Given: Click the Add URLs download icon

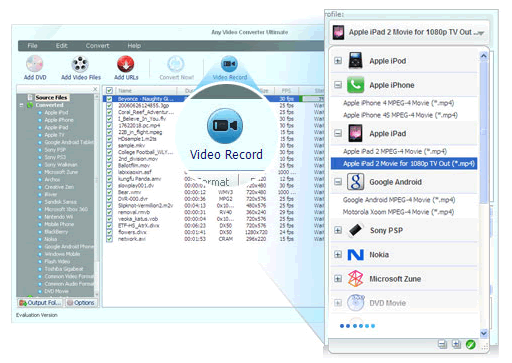Looking at the screenshot, I should tap(126, 64).
